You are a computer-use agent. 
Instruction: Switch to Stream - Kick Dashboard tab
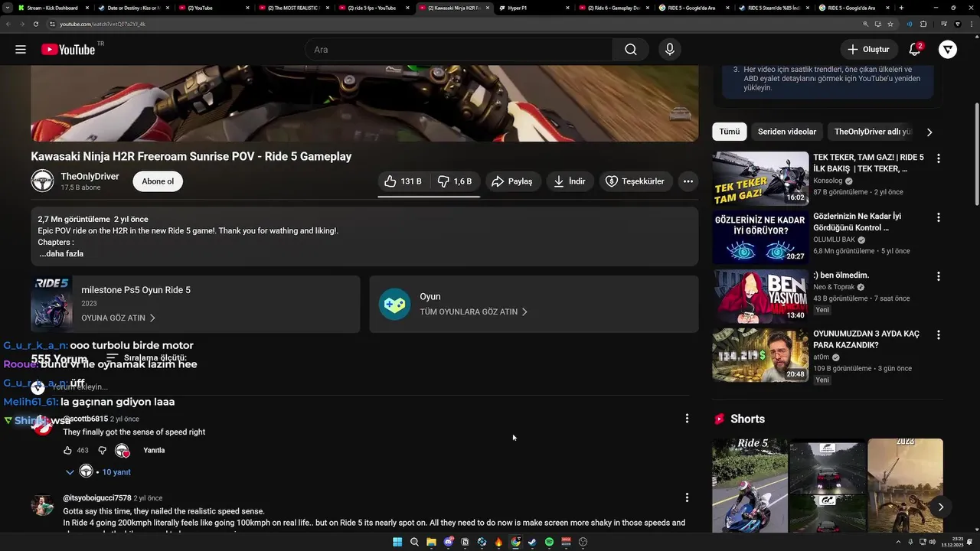pyautogui.click(x=52, y=8)
